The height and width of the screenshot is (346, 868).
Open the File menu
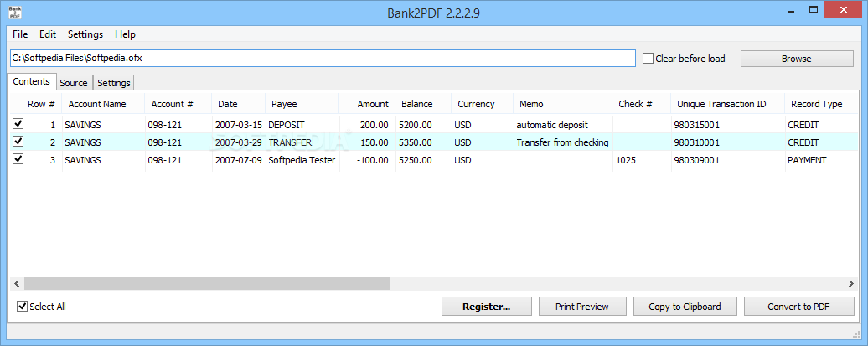20,34
